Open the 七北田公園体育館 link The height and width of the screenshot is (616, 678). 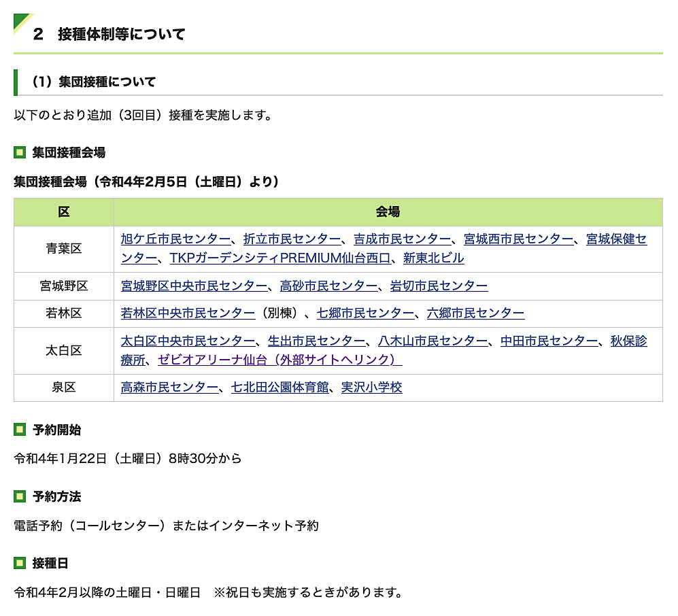click(x=279, y=388)
